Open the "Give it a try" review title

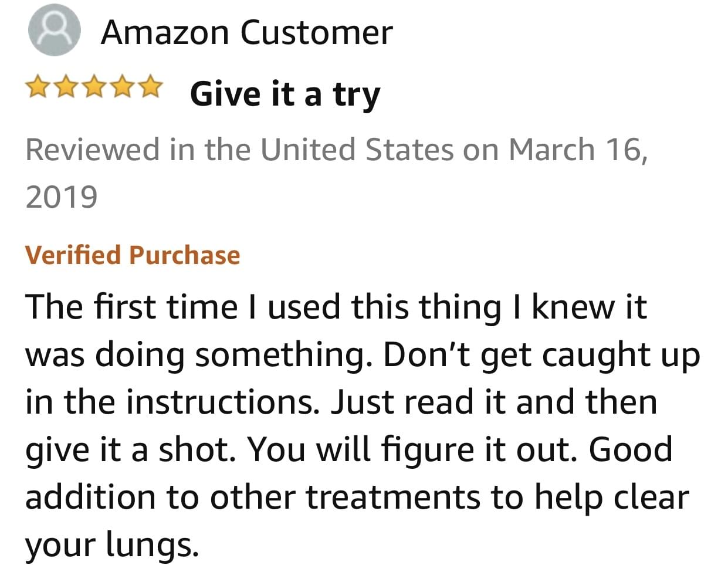(285, 94)
